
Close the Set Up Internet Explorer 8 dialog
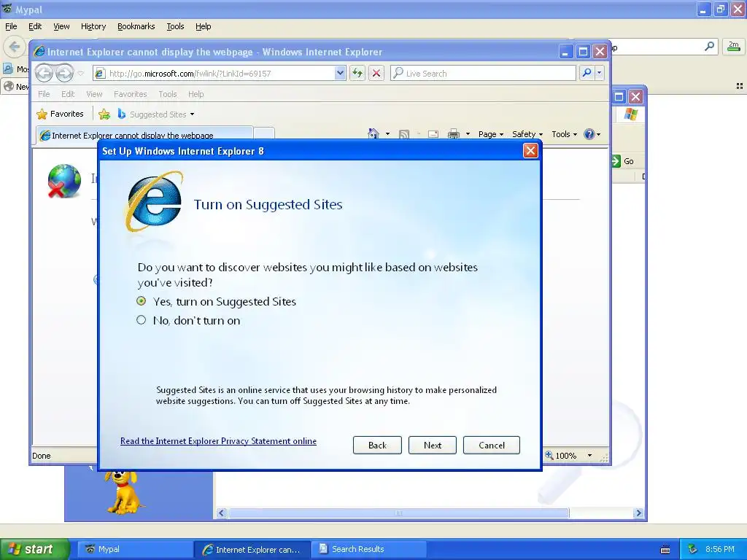click(530, 151)
